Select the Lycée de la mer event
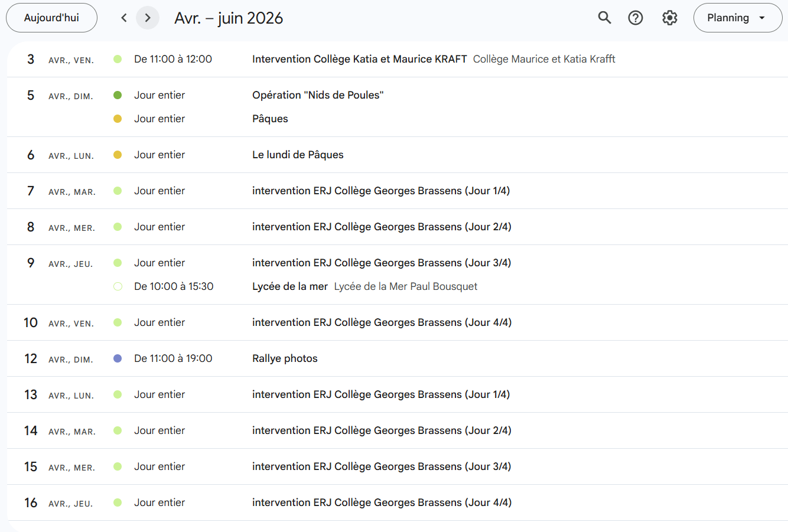This screenshot has height=532, width=788. 290,286
